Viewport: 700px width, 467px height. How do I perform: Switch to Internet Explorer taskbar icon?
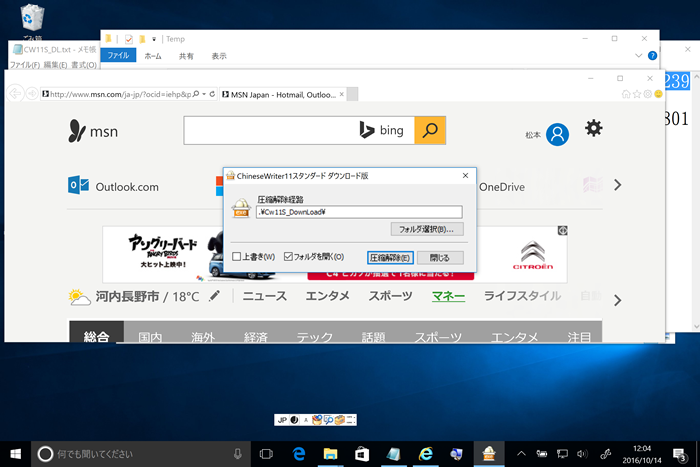(x=426, y=454)
